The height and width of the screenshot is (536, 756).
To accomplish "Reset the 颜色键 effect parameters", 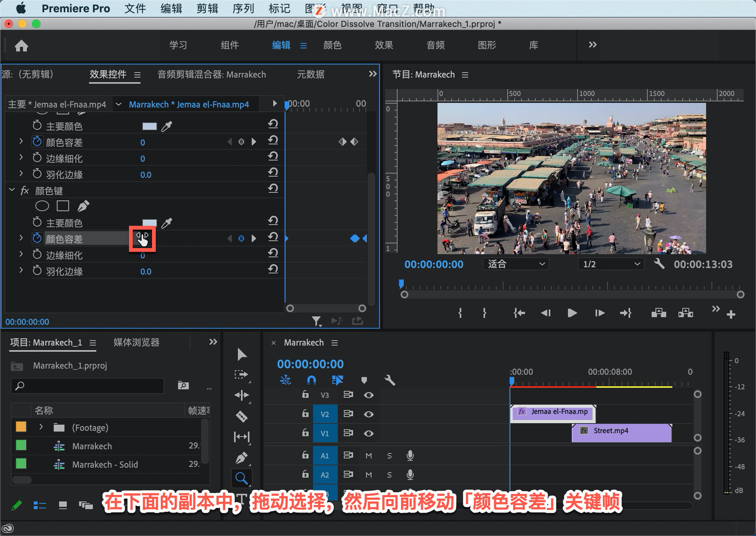I will click(x=273, y=189).
